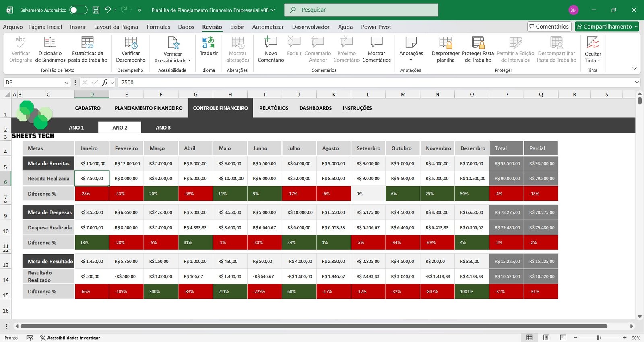The height and width of the screenshot is (342, 644).
Task: Open the Fórmulas ribbon tab
Action: pyautogui.click(x=158, y=27)
